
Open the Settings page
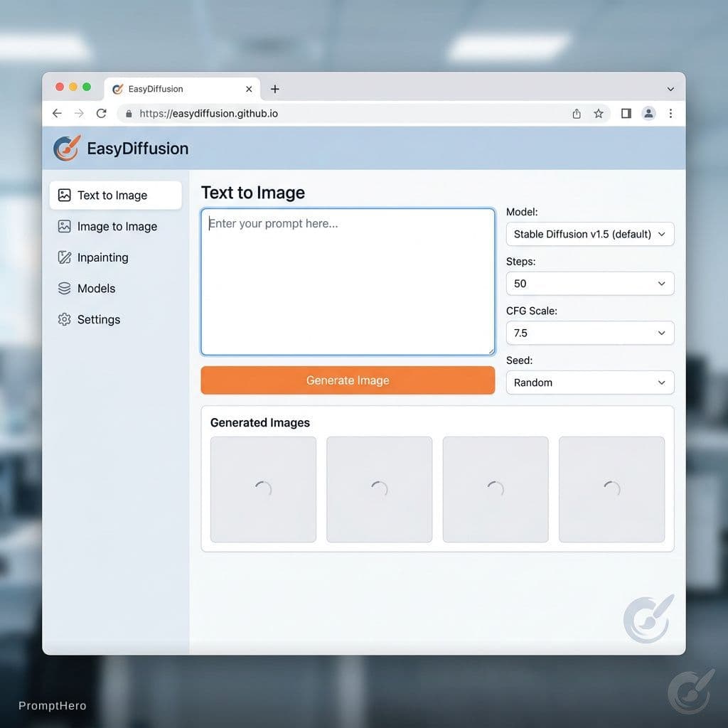[x=116, y=319]
